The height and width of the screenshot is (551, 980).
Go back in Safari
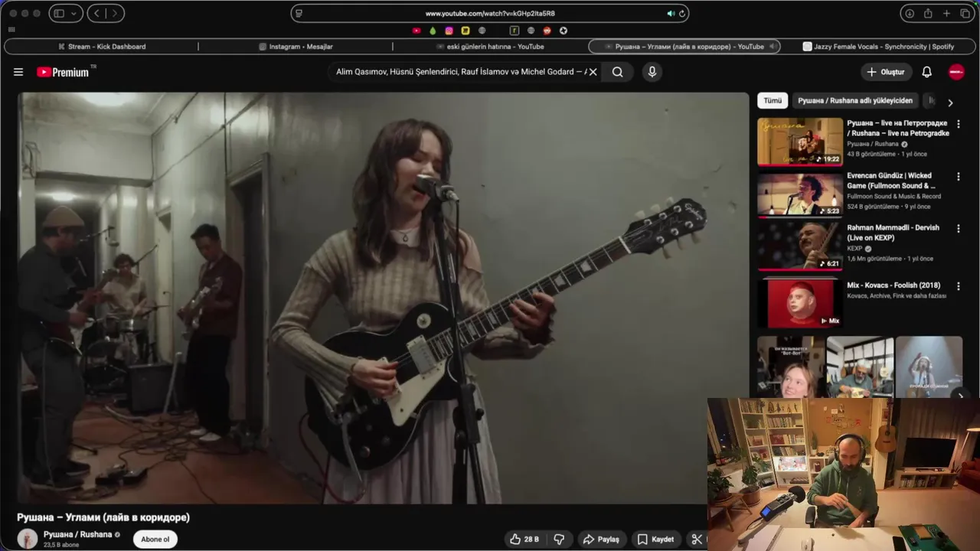tap(97, 13)
